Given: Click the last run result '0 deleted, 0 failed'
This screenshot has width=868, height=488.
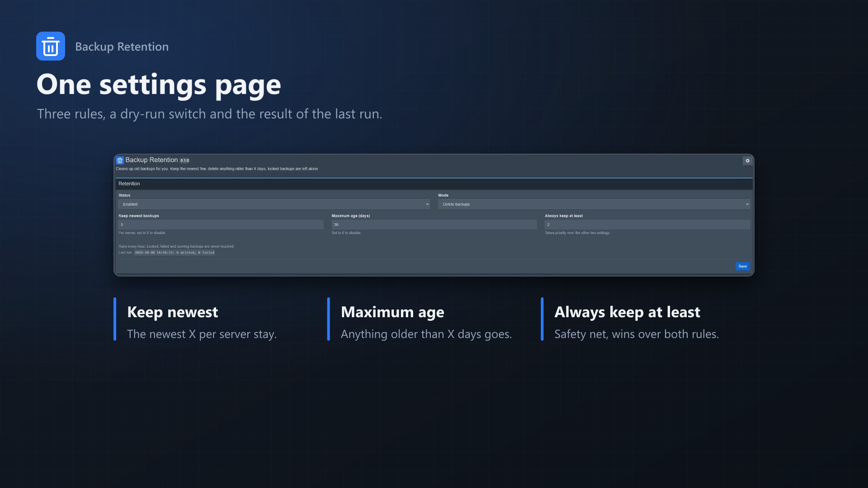Looking at the screenshot, I should (x=175, y=253).
